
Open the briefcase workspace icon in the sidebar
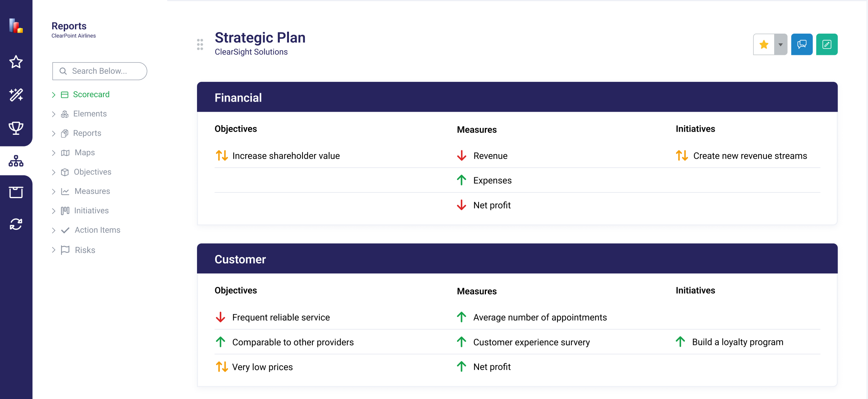[x=16, y=192]
